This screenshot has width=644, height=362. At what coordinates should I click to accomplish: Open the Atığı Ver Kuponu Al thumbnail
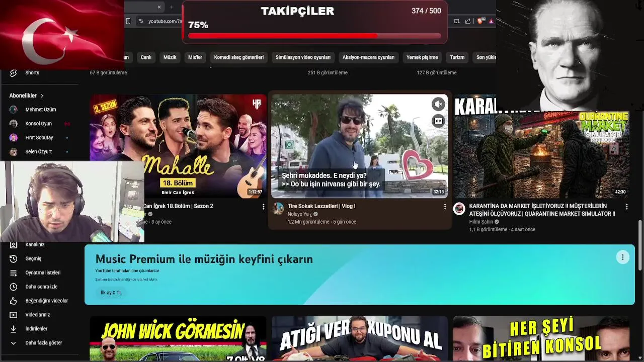coord(359,339)
